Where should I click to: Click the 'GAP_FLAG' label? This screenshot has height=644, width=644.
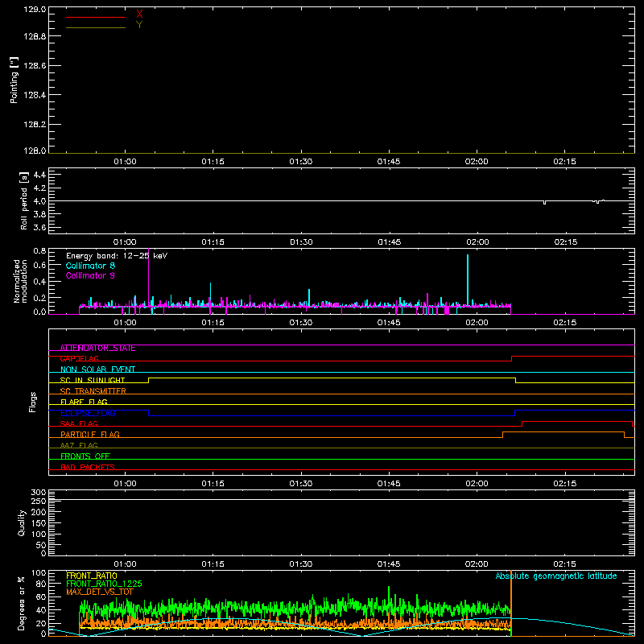tap(79, 359)
